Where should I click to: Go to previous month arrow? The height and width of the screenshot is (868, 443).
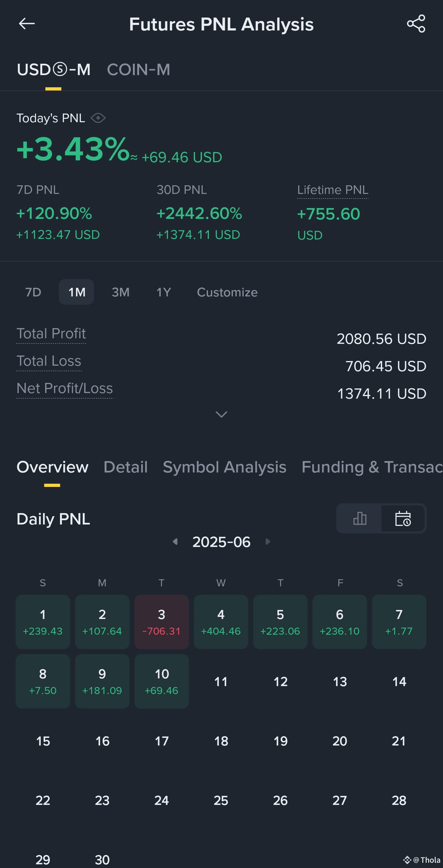point(175,541)
